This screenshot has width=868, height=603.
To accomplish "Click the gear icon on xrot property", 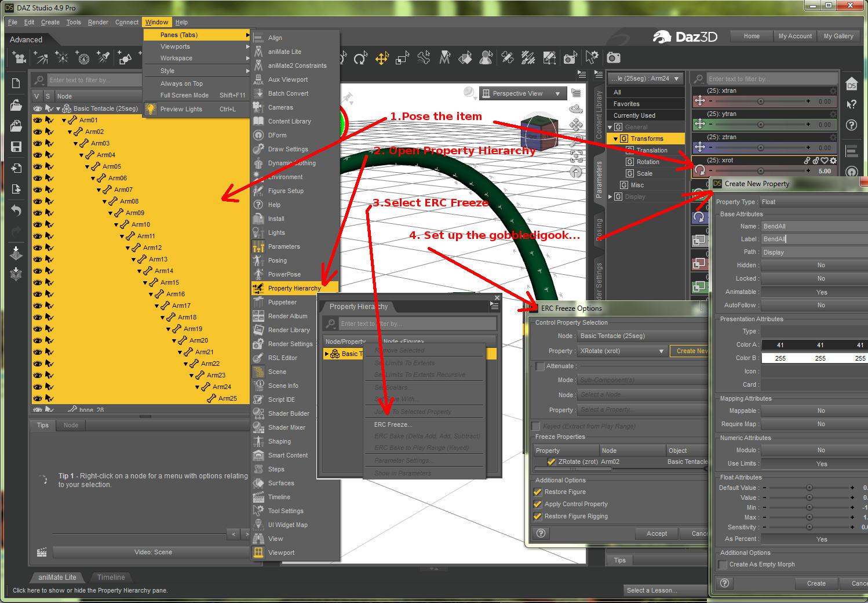I will [x=833, y=161].
